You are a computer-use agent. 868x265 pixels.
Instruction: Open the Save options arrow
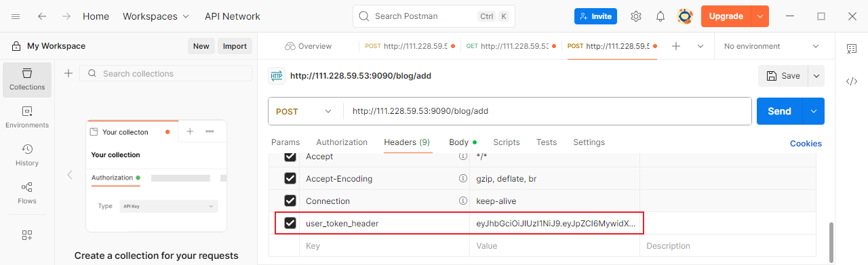pos(816,76)
